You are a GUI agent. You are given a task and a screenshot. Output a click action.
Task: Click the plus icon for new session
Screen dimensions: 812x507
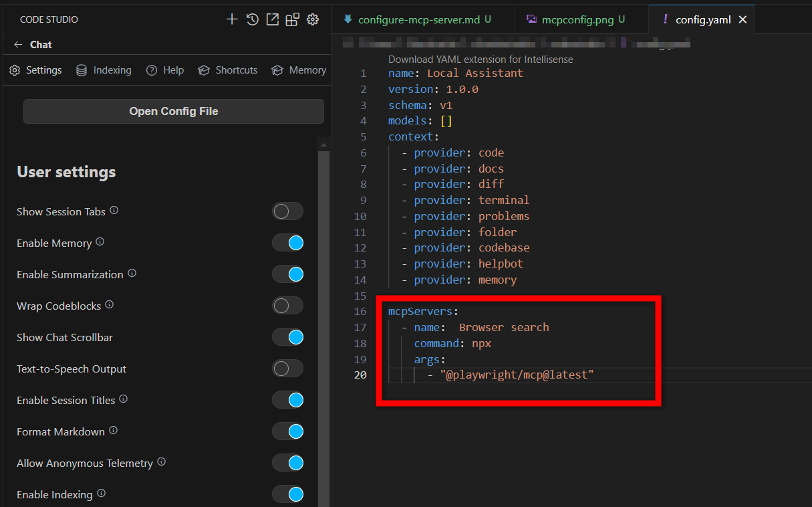(232, 19)
